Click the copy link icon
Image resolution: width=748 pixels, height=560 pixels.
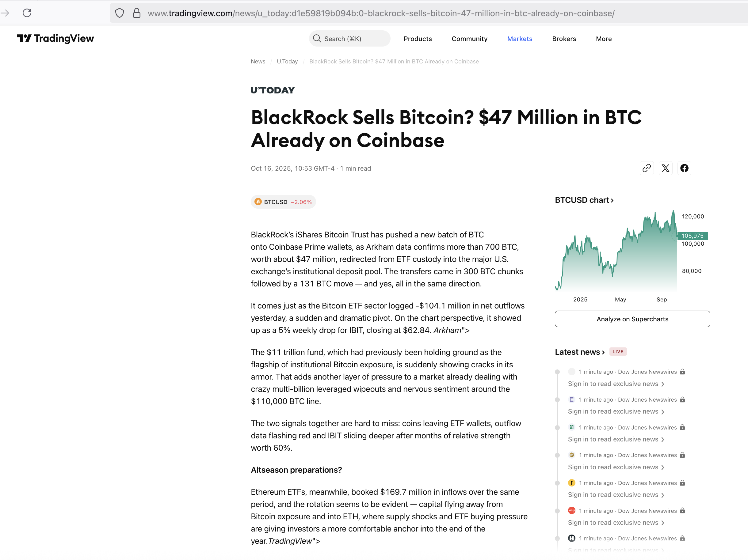tap(646, 168)
